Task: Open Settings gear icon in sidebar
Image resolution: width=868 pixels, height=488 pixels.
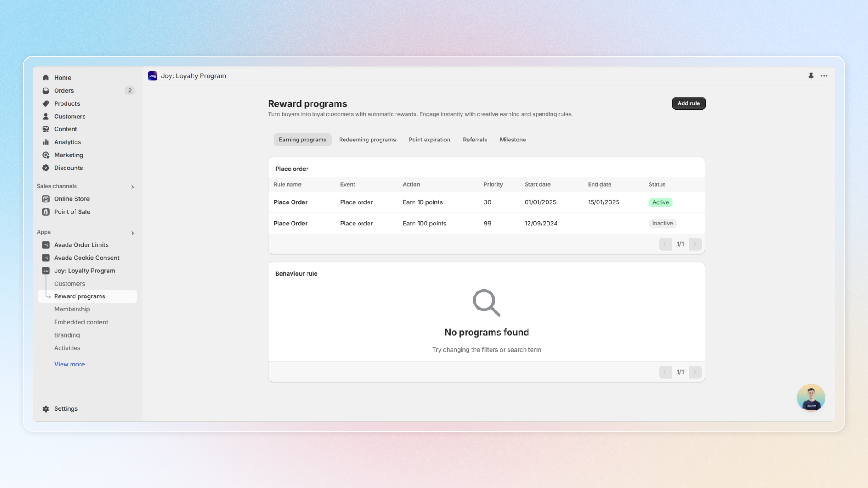Action: click(46, 408)
